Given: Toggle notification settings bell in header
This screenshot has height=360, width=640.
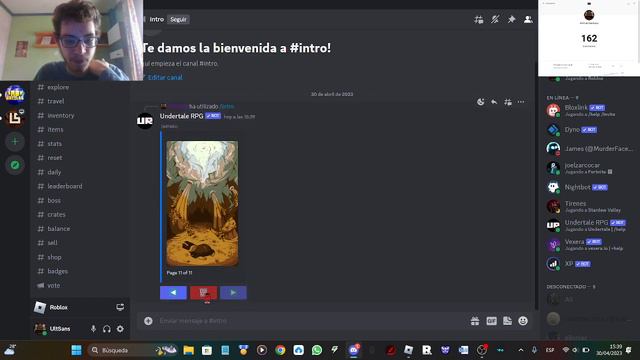Looking at the screenshot, I should click(495, 19).
